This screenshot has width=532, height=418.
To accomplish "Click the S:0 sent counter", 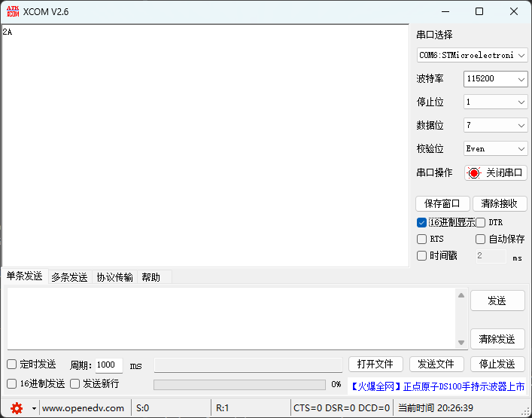I will point(142,408).
